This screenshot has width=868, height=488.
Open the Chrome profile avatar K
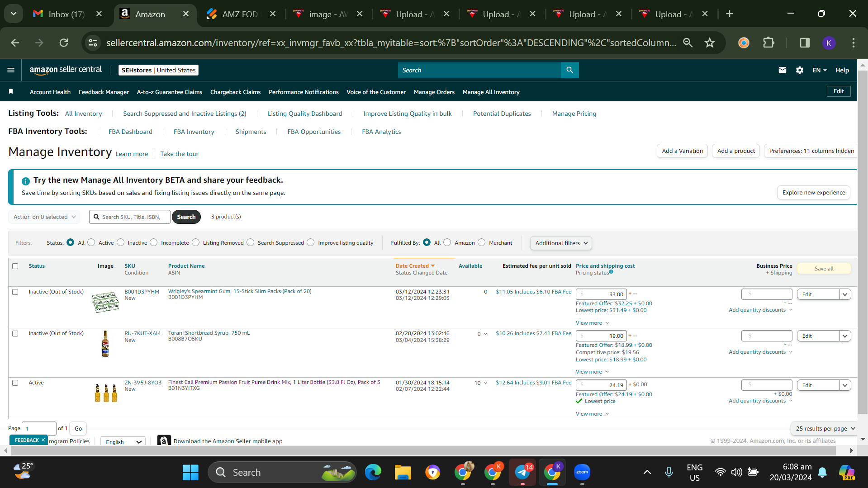tap(829, 43)
